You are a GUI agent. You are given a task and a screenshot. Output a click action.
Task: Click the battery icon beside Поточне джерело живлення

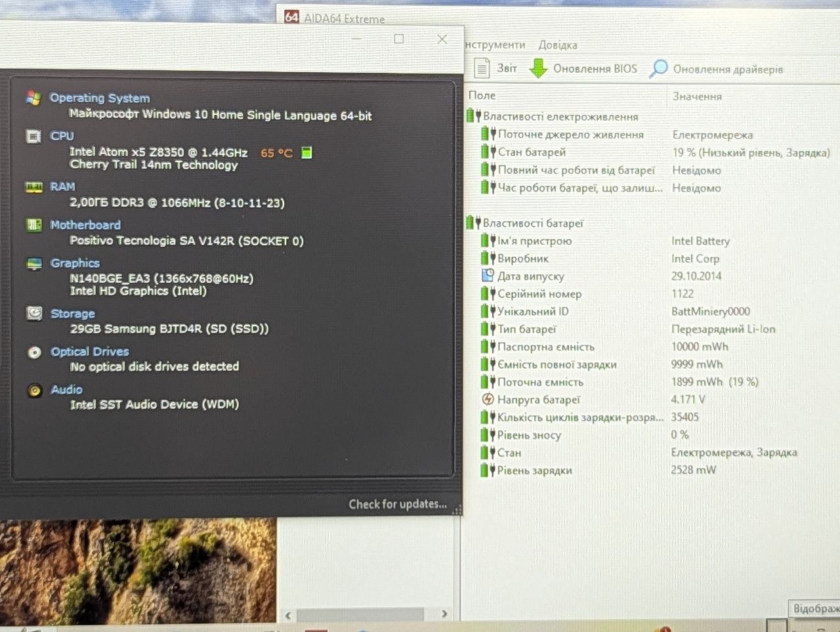click(488, 134)
